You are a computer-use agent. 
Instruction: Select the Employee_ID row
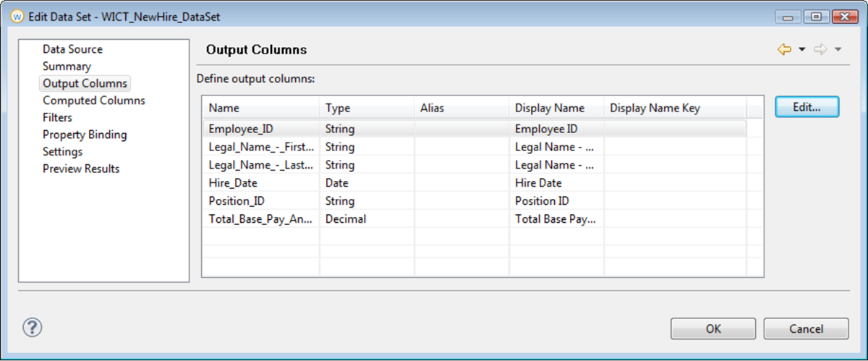coord(475,129)
